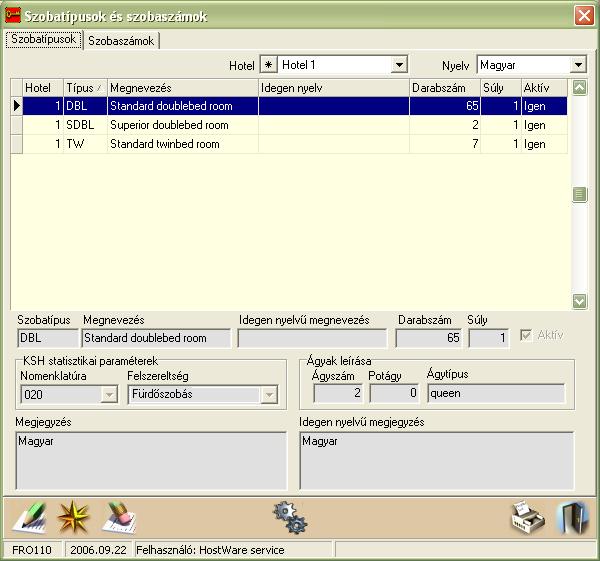Click row selector of the DBL row
This screenshot has height=561, width=600.
click(x=16, y=106)
